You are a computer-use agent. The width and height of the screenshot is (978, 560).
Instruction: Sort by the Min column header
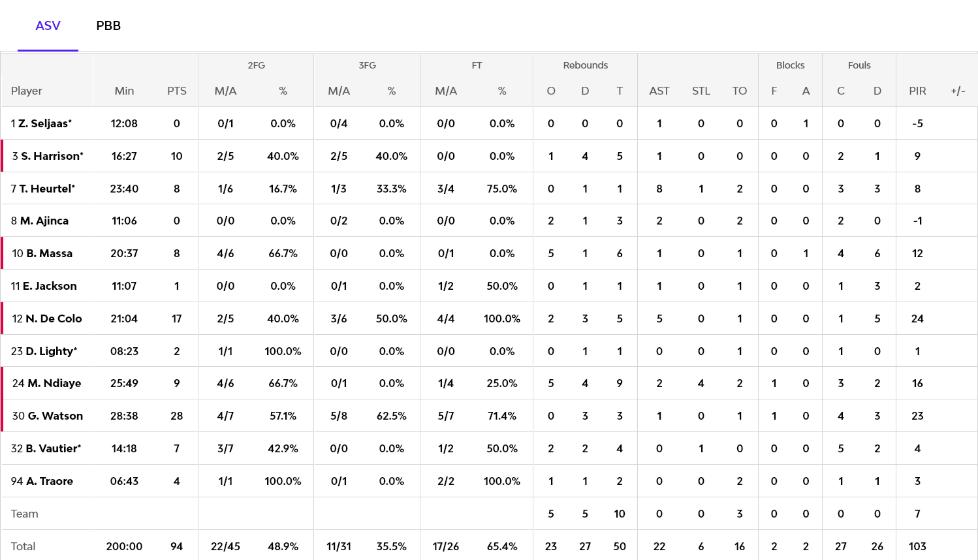[x=124, y=91]
